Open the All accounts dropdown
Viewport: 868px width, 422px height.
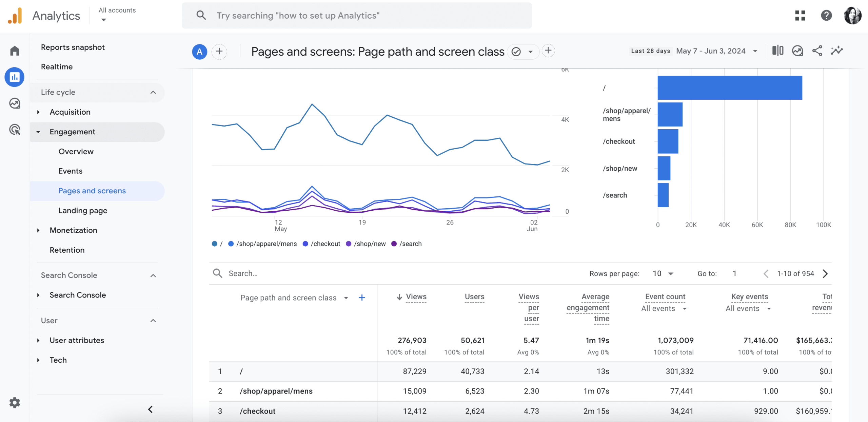[117, 15]
